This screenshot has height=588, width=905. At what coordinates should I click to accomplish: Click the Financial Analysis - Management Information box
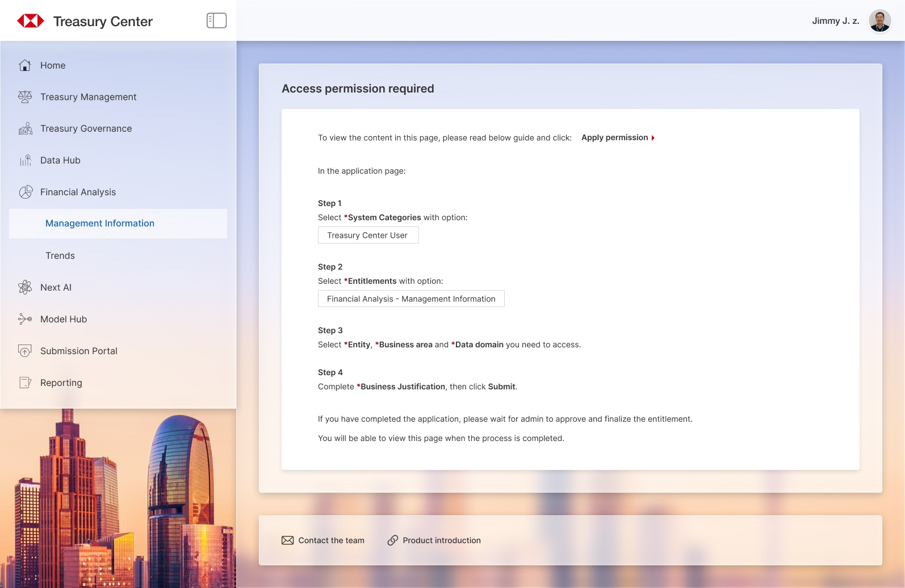[411, 299]
